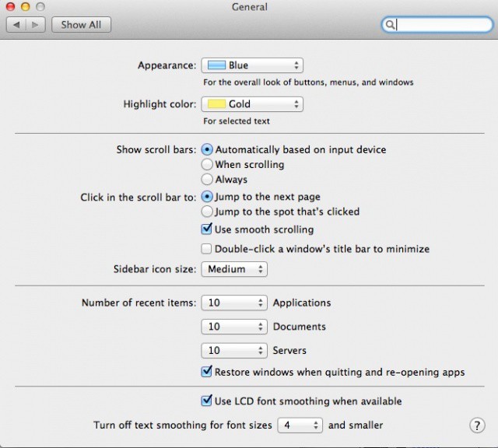
Task: Select 'Automatically based on input device' option
Action: pyautogui.click(x=207, y=149)
